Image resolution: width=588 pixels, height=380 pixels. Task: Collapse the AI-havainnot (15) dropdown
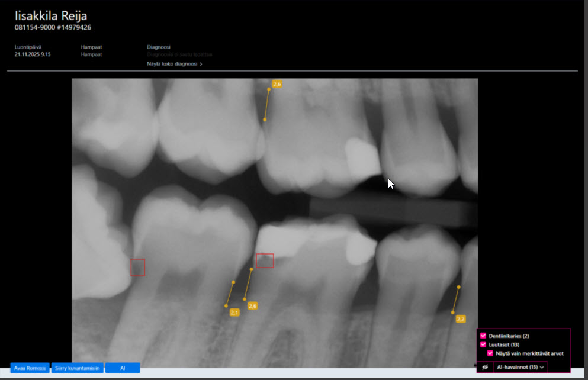(x=520, y=367)
